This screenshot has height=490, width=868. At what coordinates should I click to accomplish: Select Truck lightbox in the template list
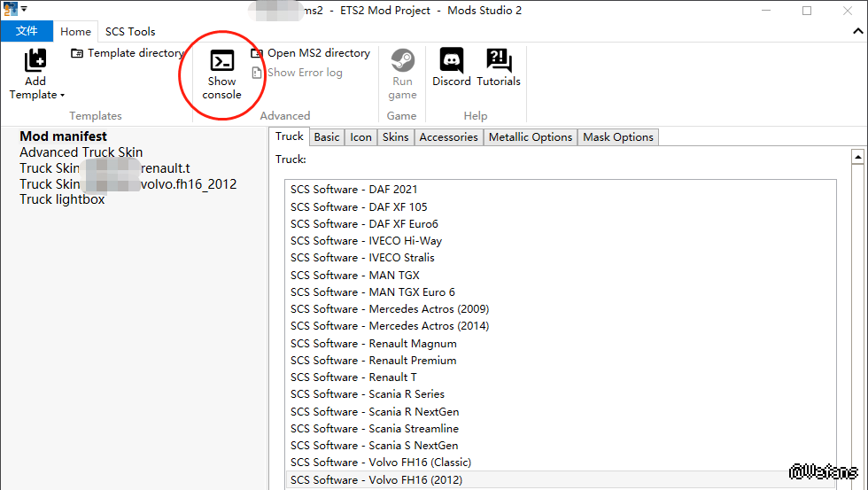[62, 199]
